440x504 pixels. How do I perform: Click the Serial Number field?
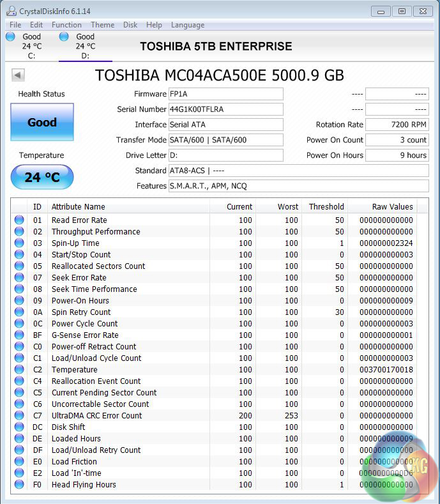click(226, 109)
